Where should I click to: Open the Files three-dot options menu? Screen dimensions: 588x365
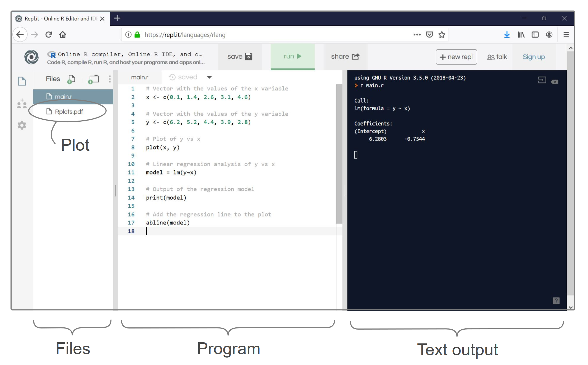coord(110,79)
